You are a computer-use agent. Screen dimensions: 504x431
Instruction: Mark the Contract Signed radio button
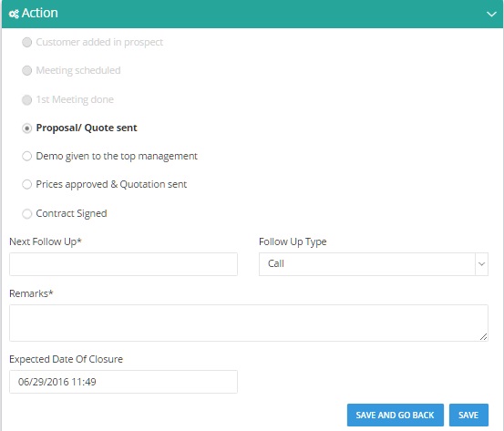coord(27,214)
